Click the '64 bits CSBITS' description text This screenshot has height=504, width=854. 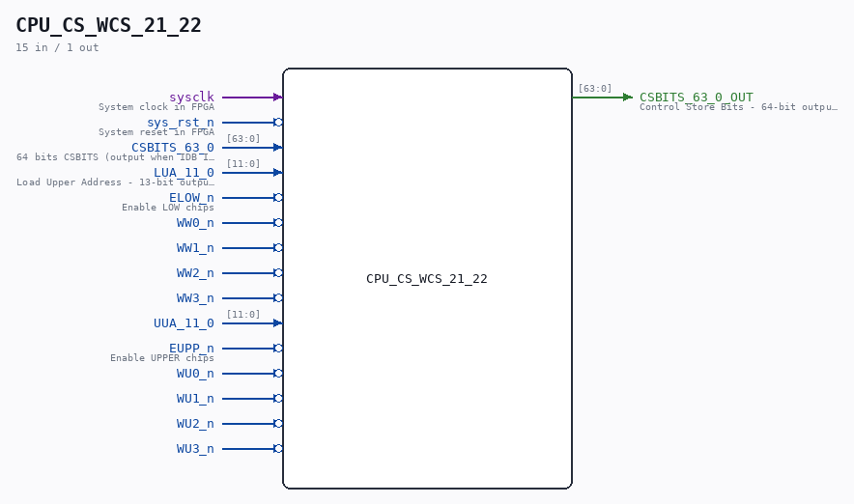(116, 157)
